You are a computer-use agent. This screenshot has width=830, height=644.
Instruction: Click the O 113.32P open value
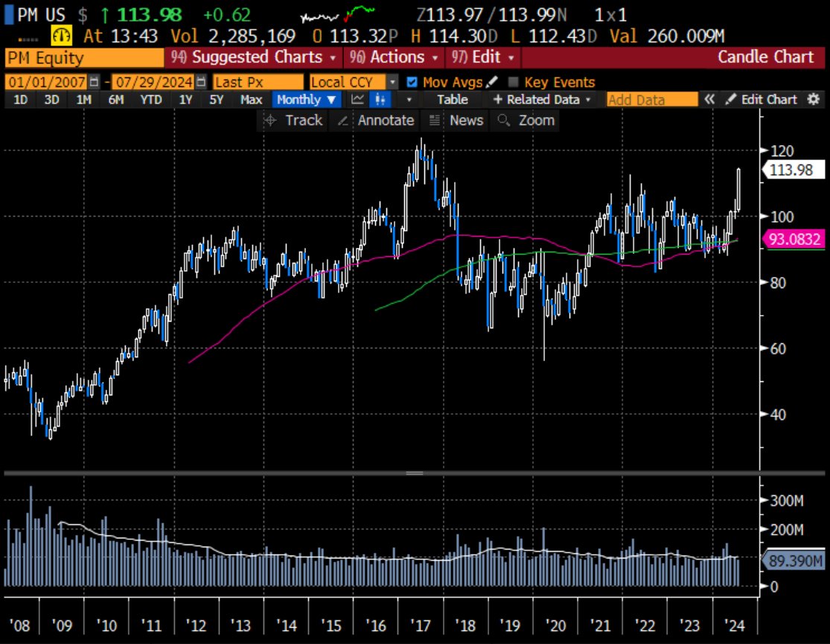pyautogui.click(x=354, y=36)
